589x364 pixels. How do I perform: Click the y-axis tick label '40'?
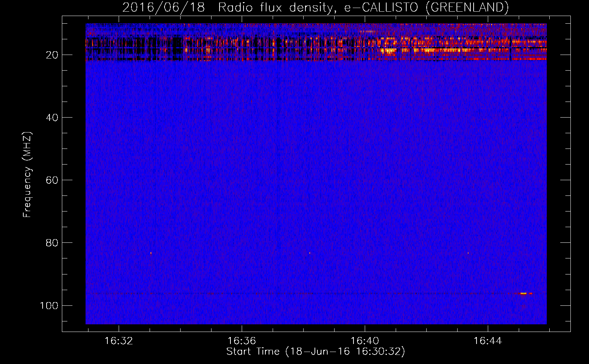coord(52,118)
